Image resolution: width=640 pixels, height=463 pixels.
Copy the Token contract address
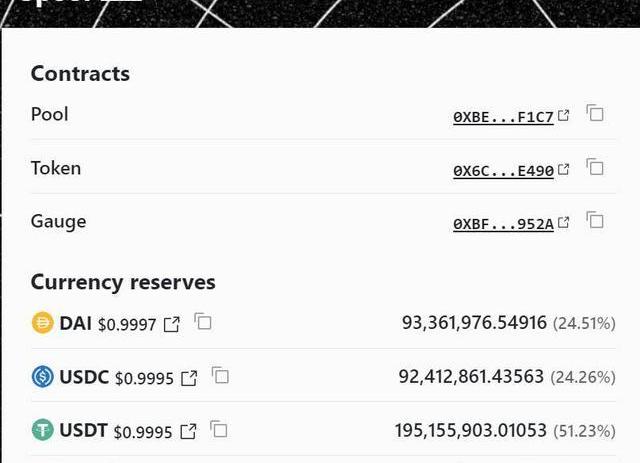coord(595,168)
